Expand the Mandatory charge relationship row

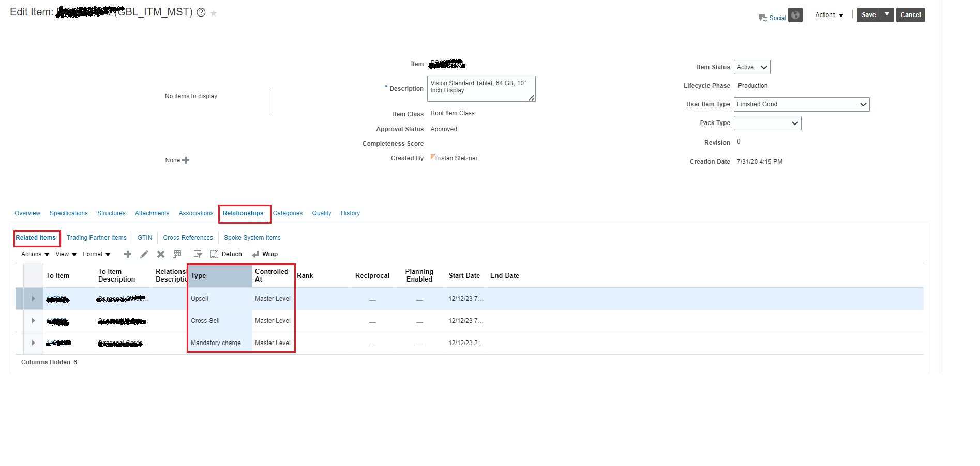(x=34, y=343)
